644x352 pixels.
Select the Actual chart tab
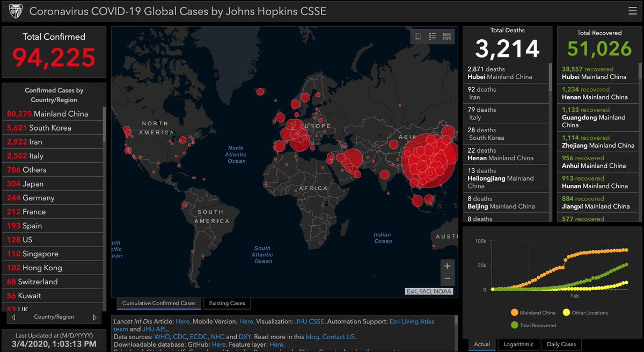click(482, 344)
